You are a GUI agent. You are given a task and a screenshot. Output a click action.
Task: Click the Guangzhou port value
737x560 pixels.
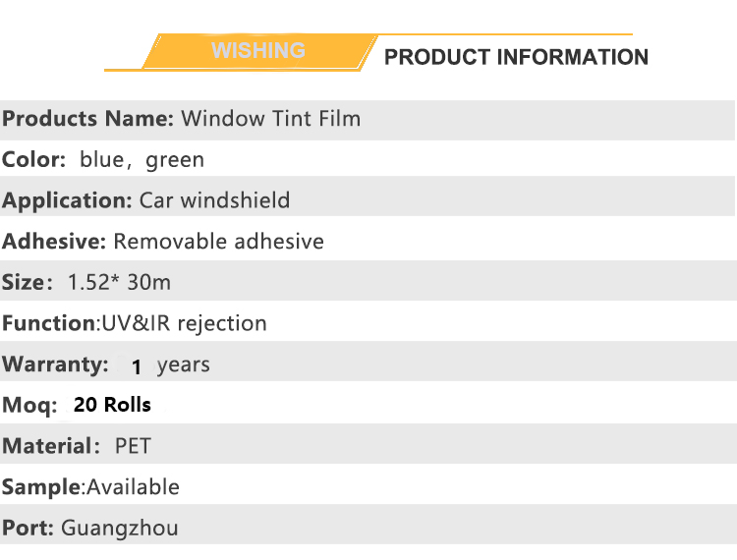[120, 529]
